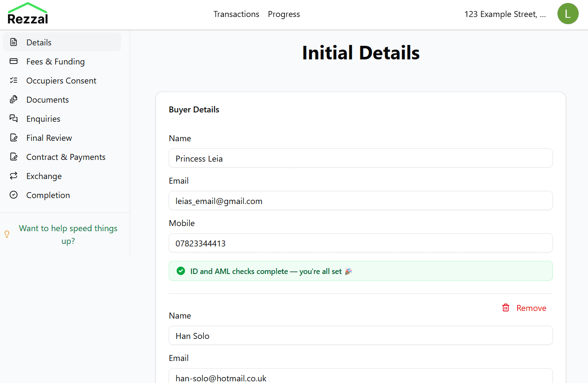This screenshot has width=588, height=383.
Task: Open the Progress tab
Action: click(x=284, y=14)
